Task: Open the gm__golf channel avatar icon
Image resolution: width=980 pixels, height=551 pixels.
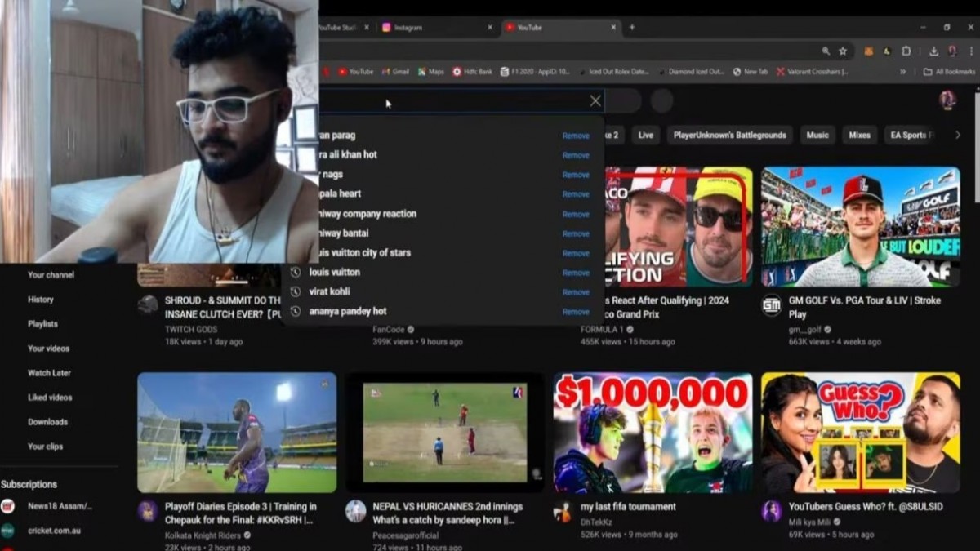Action: coord(771,306)
